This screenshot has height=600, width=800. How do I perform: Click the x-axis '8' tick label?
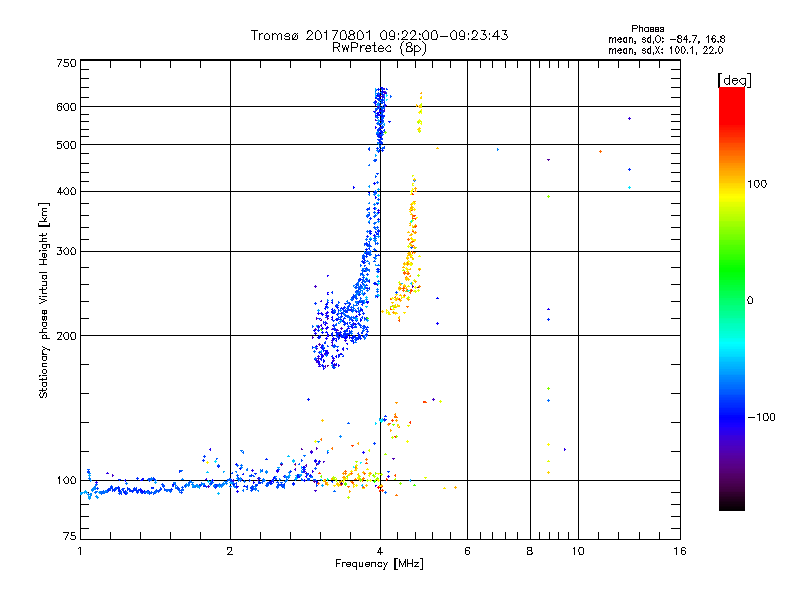[530, 551]
